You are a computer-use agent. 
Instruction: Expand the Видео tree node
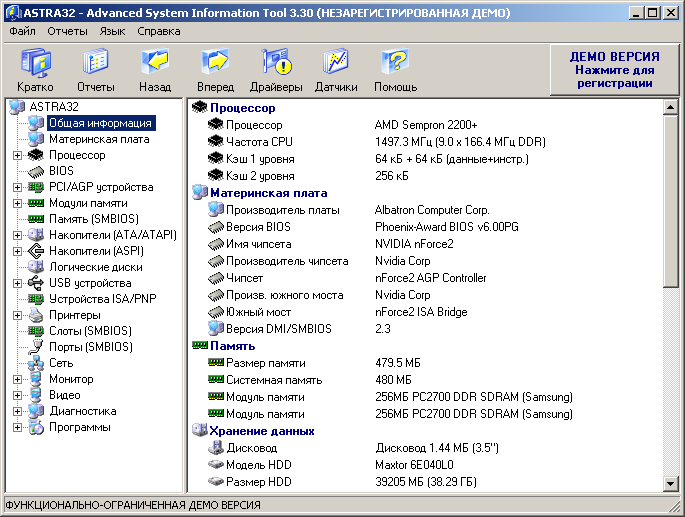coord(17,396)
